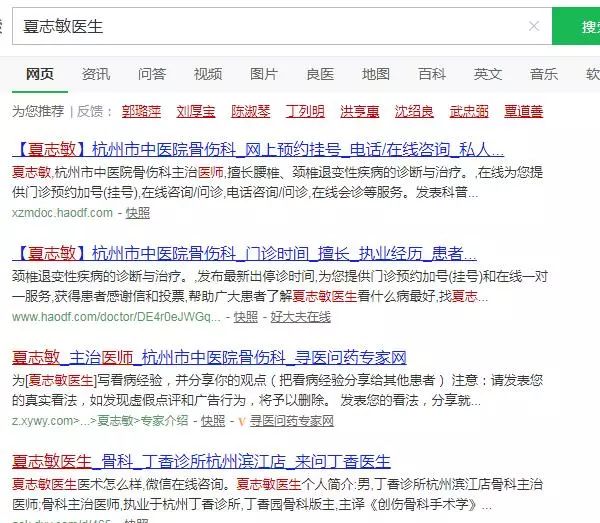600x523 pixels.
Task: Click snippet starting 颈椎退变性疾病的诊断与治疗
Action: click(x=280, y=286)
